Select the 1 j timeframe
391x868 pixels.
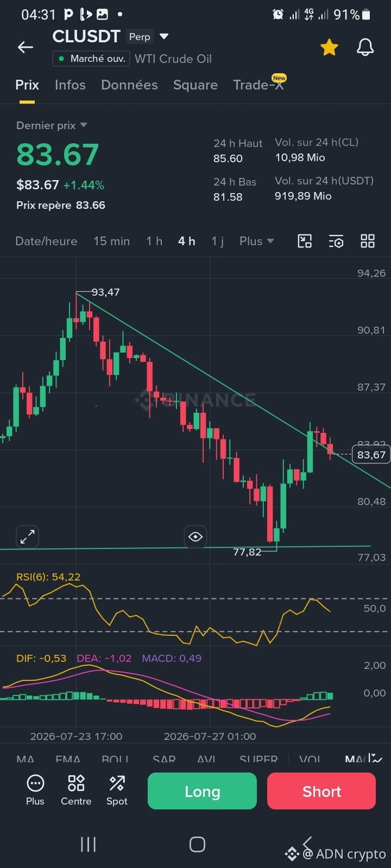click(217, 241)
